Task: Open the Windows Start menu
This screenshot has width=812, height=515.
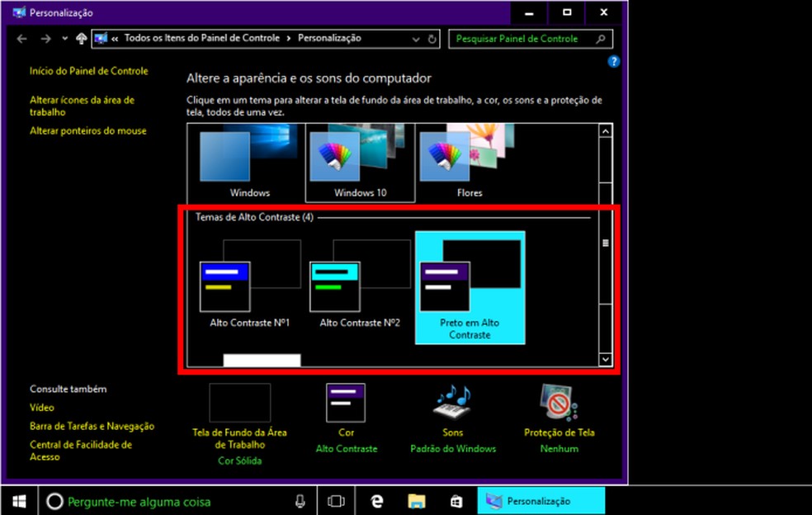Action: click(x=19, y=501)
